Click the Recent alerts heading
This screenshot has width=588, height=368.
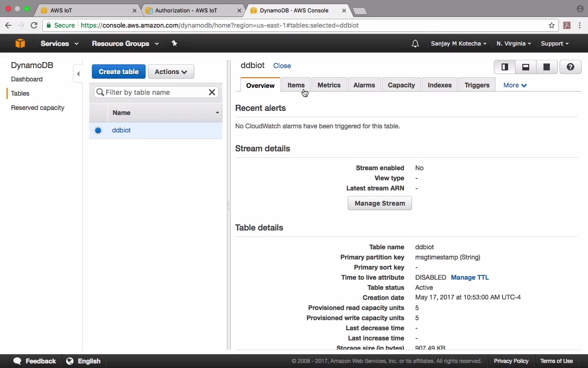point(260,108)
